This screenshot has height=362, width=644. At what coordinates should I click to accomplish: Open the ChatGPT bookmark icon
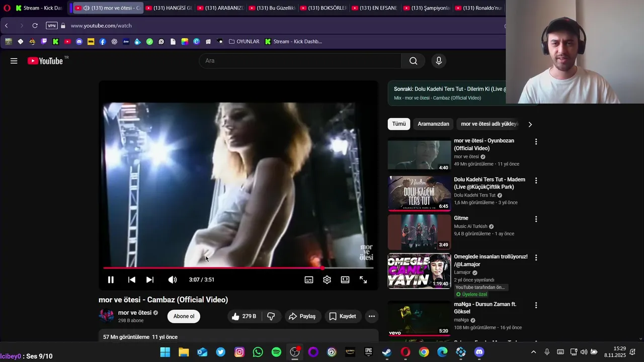point(114,42)
